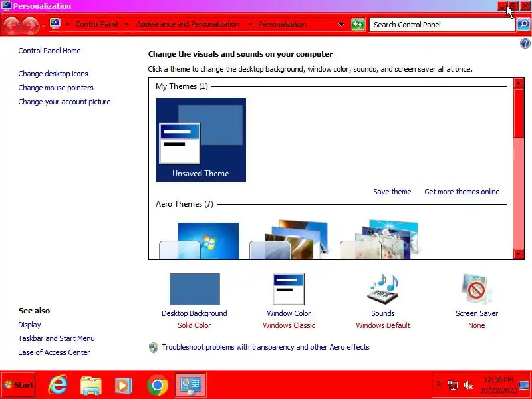
Task: Click the Start button
Action: 19,385
